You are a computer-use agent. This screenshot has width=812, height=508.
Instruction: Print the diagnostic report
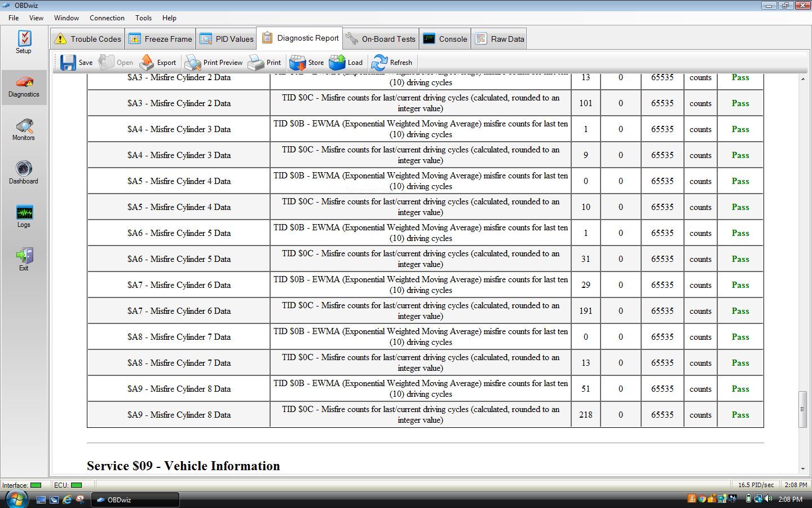[265, 63]
